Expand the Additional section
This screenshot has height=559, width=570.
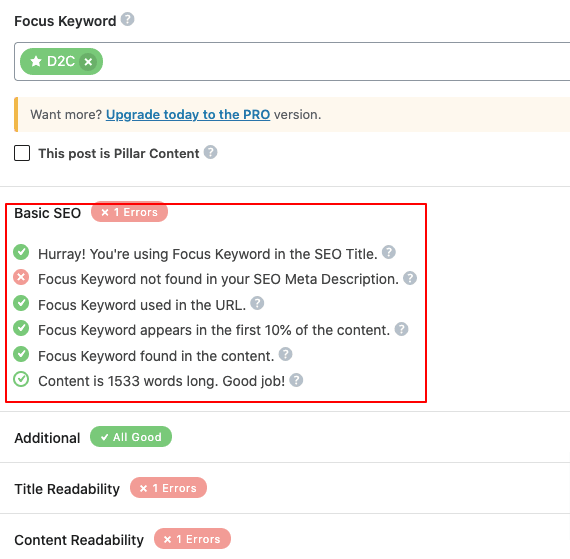pos(47,438)
